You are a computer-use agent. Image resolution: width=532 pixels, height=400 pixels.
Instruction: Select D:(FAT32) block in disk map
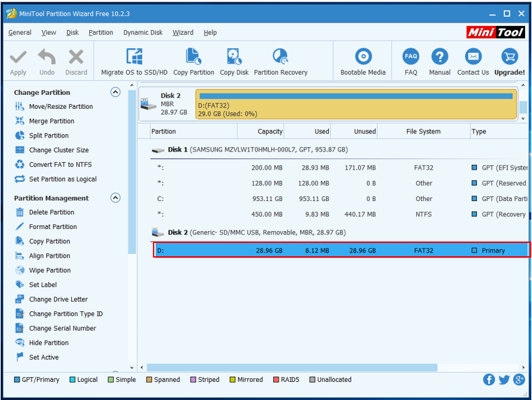coord(356,104)
